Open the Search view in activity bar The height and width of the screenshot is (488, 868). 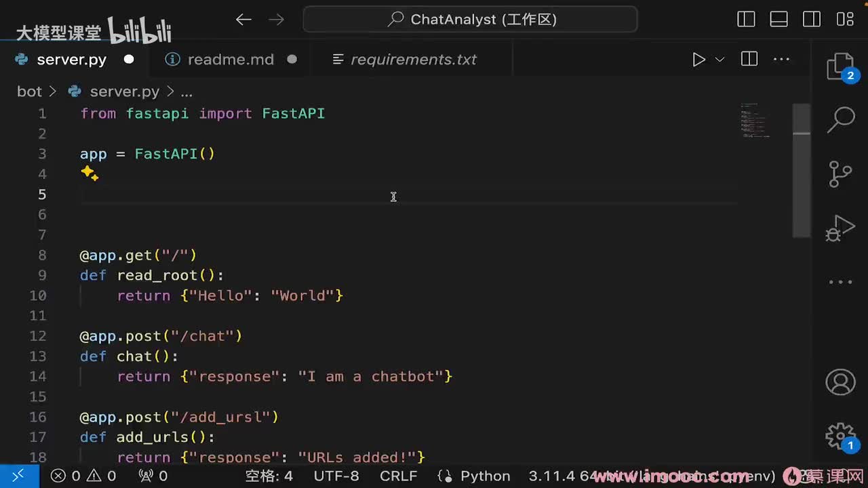(840, 120)
